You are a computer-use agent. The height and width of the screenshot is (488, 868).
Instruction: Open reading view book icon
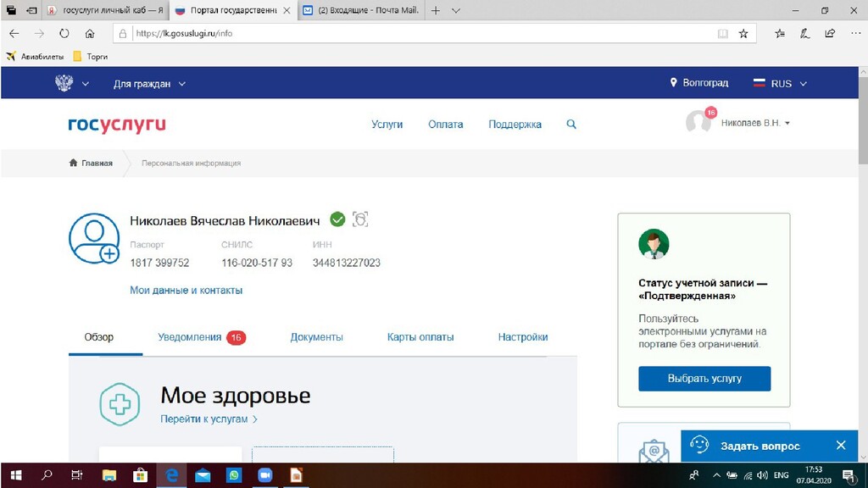pos(722,34)
